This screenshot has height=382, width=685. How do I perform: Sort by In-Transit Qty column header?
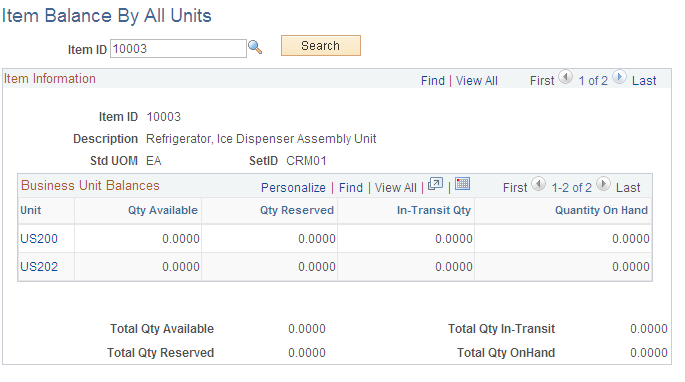(433, 210)
